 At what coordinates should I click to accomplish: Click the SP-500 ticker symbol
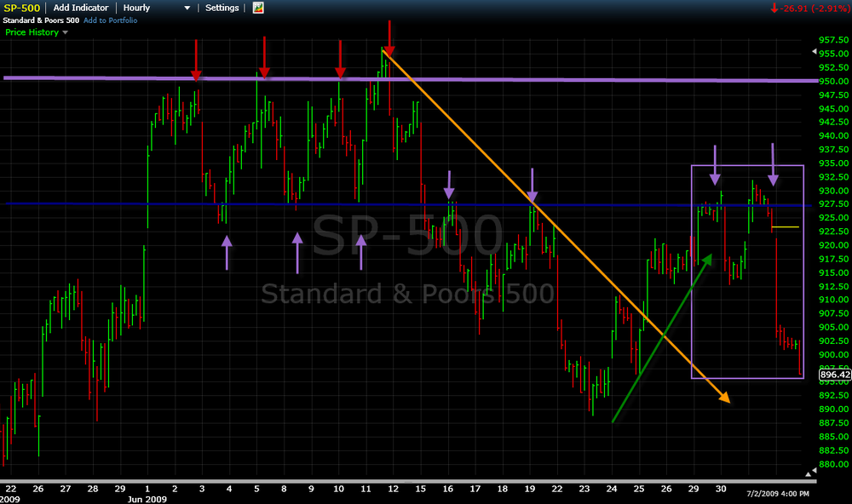[22, 8]
